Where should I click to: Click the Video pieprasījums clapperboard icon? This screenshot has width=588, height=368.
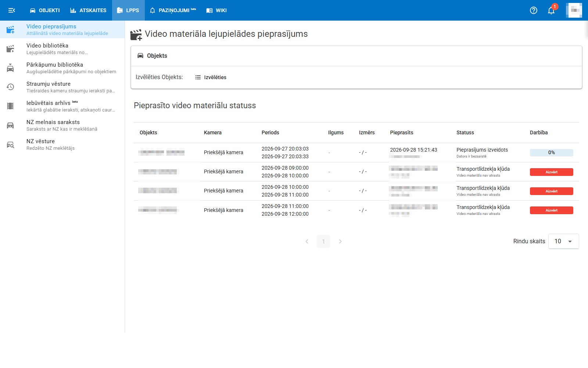[x=10, y=29]
